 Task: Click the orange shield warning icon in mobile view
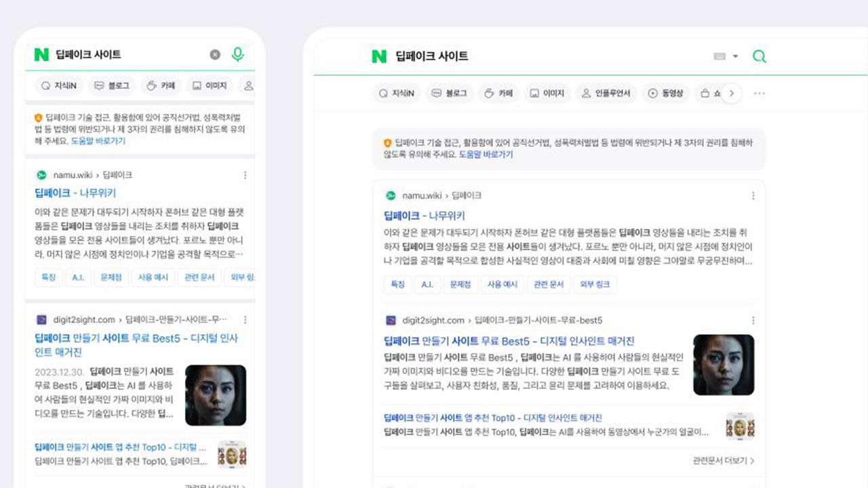[x=38, y=118]
